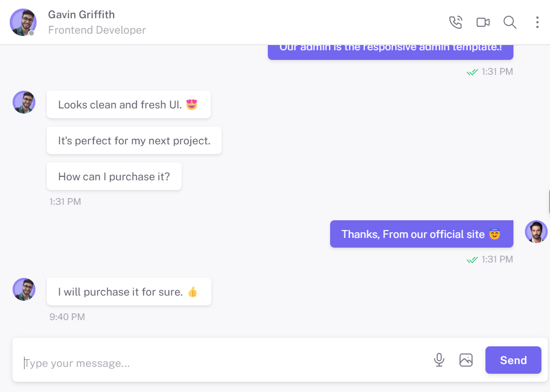This screenshot has height=392, width=550.
Task: Start a voice call with Gavin
Action: pos(456,22)
